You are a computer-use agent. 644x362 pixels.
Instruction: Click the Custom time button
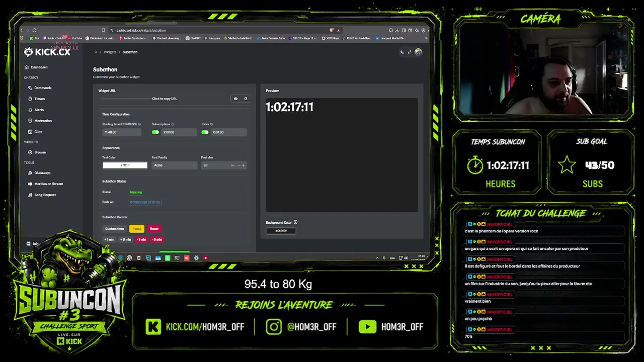pos(115,229)
